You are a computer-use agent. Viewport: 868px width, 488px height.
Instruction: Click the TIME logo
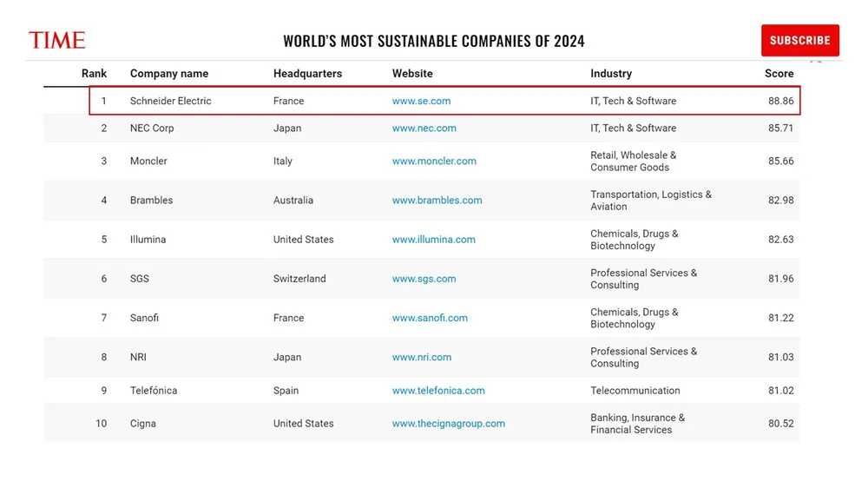(56, 40)
